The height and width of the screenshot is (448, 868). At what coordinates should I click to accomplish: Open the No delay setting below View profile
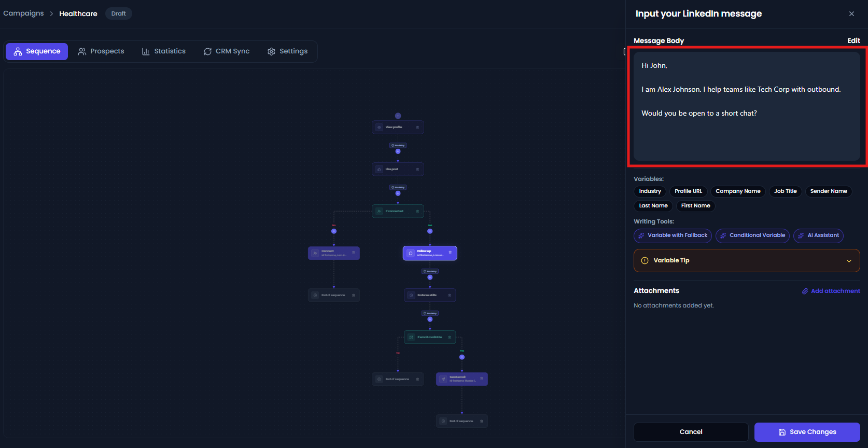tap(398, 146)
